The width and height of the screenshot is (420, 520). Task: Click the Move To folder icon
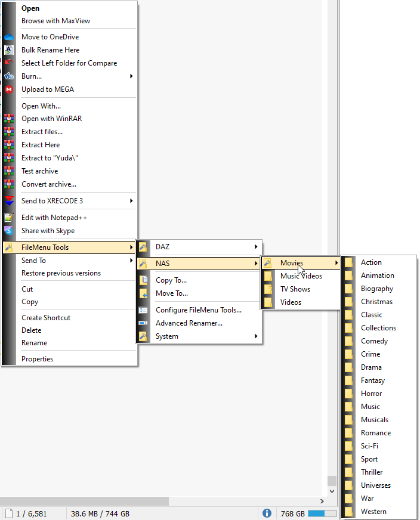point(143,293)
